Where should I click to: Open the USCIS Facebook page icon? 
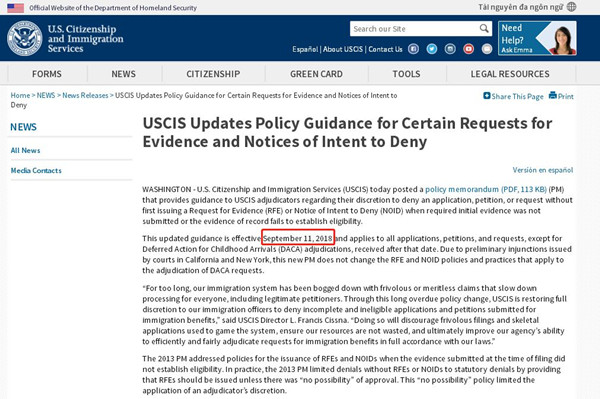click(413, 49)
